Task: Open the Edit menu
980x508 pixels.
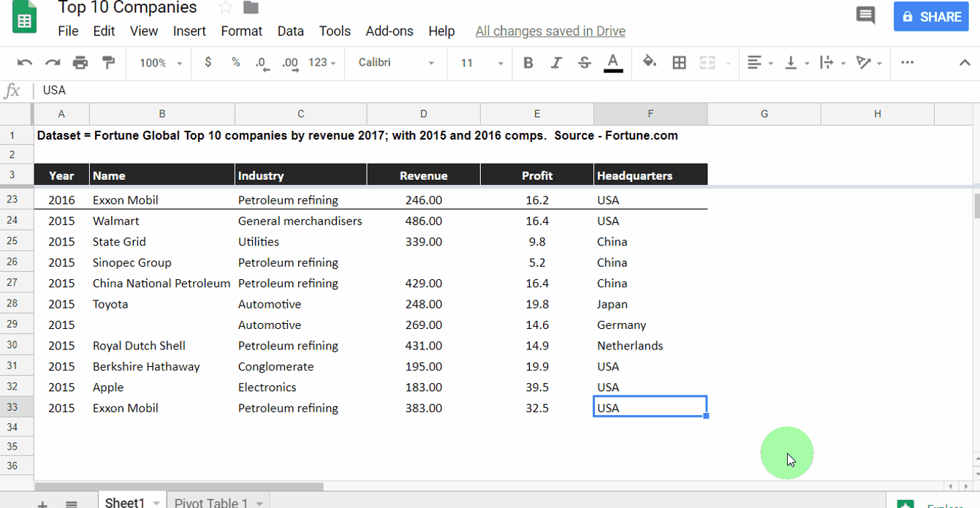Action: 104,31
